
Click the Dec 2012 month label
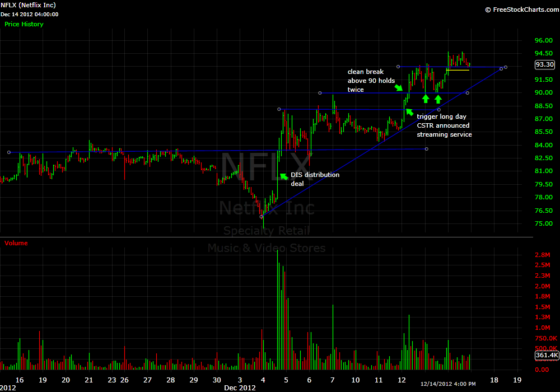click(x=240, y=388)
